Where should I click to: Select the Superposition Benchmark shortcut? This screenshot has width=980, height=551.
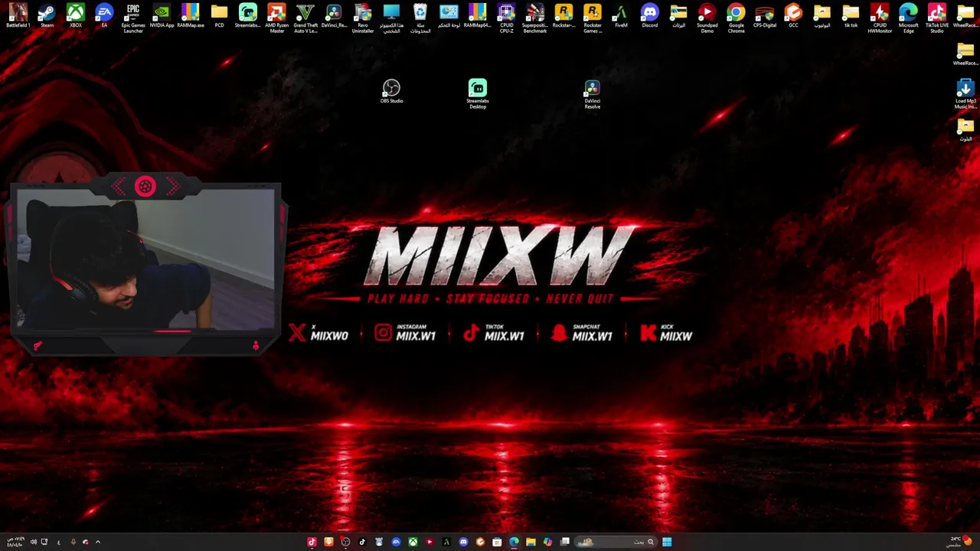coord(535,18)
